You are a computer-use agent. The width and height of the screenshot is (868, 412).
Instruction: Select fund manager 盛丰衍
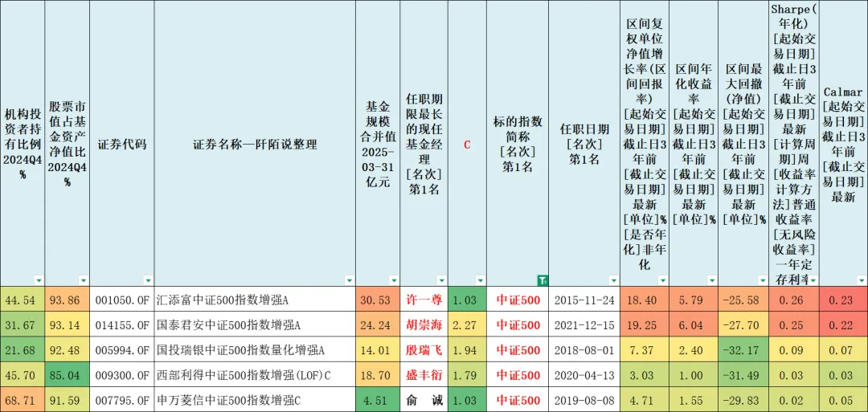coord(424,376)
